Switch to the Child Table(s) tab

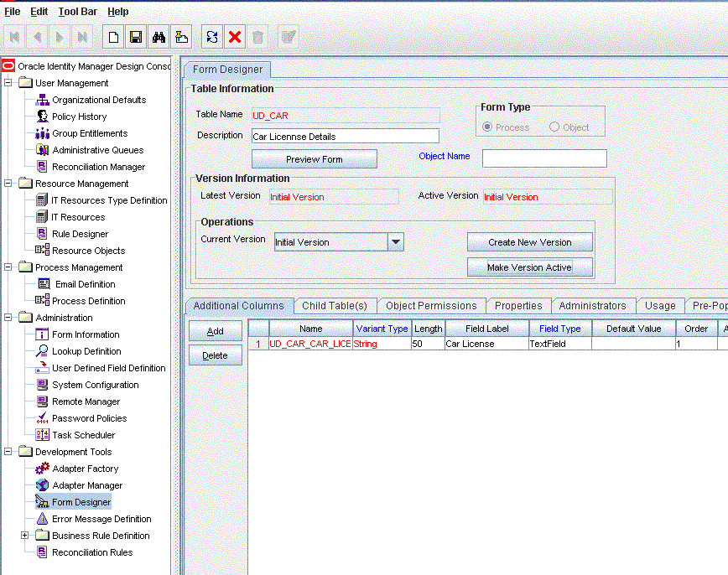tap(334, 306)
